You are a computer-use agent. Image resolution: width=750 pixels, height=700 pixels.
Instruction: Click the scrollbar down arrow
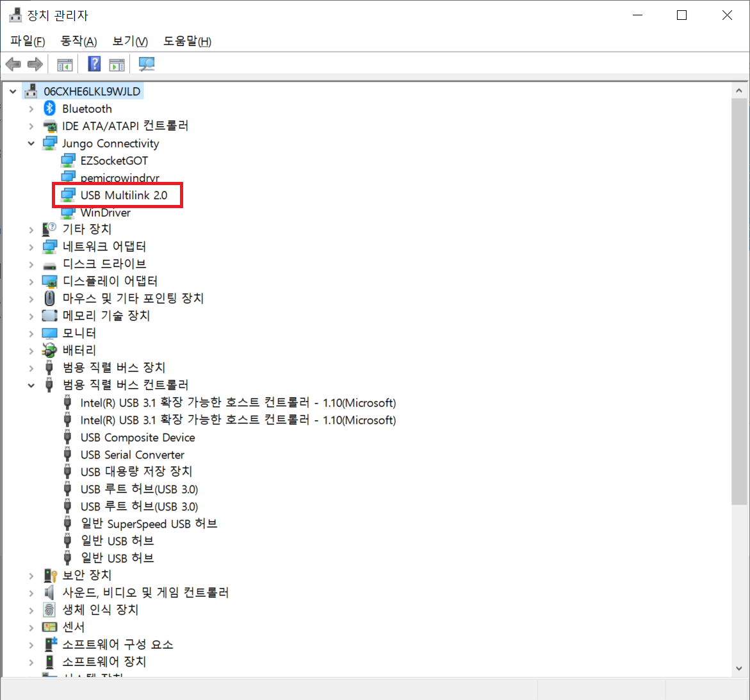[739, 668]
